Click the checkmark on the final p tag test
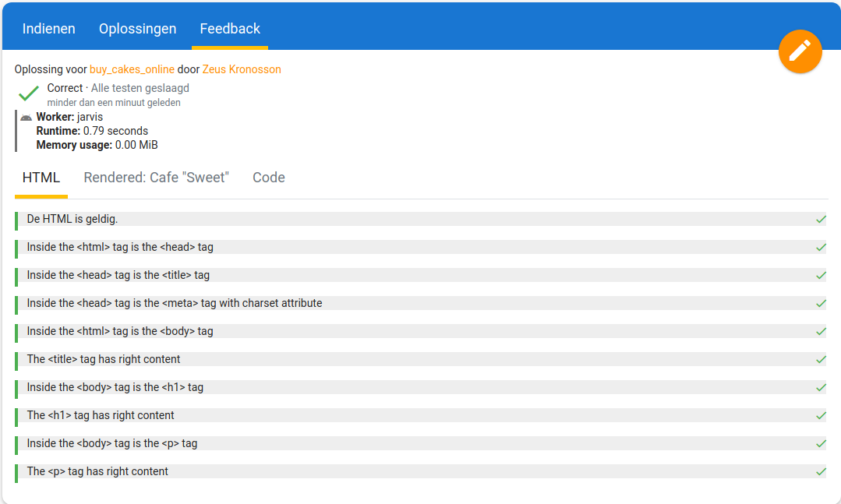 (x=820, y=471)
